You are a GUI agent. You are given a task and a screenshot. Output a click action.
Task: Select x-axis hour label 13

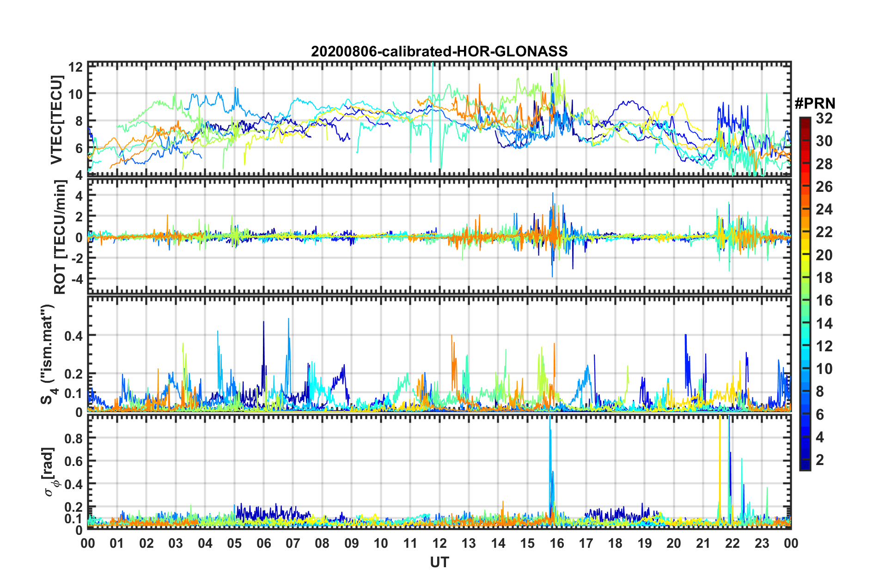469,544
